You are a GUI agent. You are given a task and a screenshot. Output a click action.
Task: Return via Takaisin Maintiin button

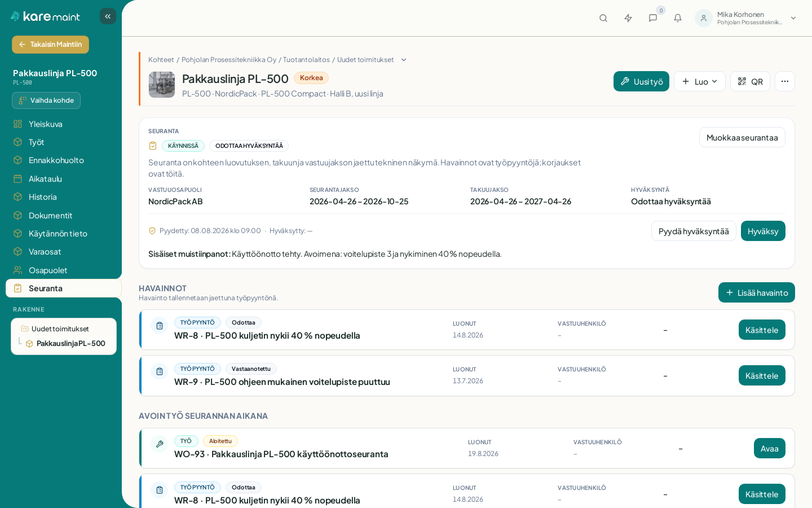point(50,45)
